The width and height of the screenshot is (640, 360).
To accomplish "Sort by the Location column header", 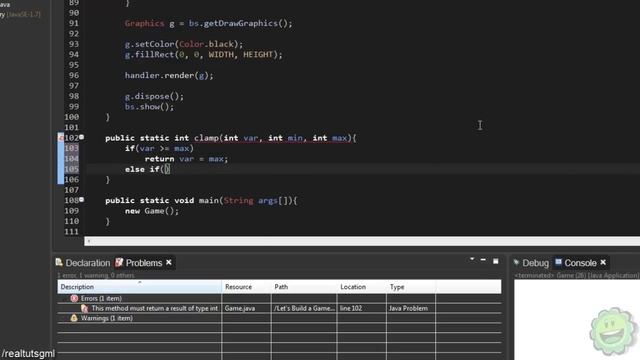I will pos(362,287).
